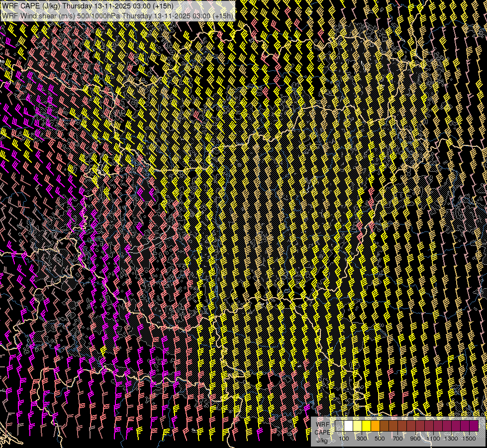
Task: Click the WRF text inside the legend
Action: (x=322, y=424)
